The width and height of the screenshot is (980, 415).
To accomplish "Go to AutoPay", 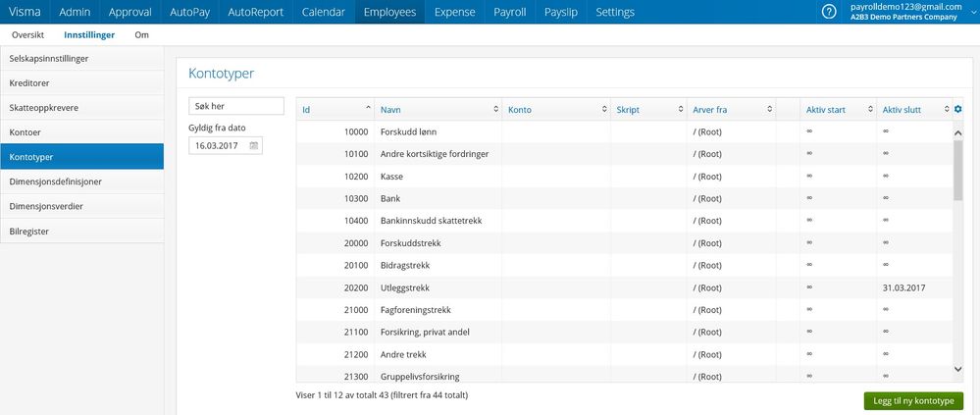I will click(x=190, y=12).
